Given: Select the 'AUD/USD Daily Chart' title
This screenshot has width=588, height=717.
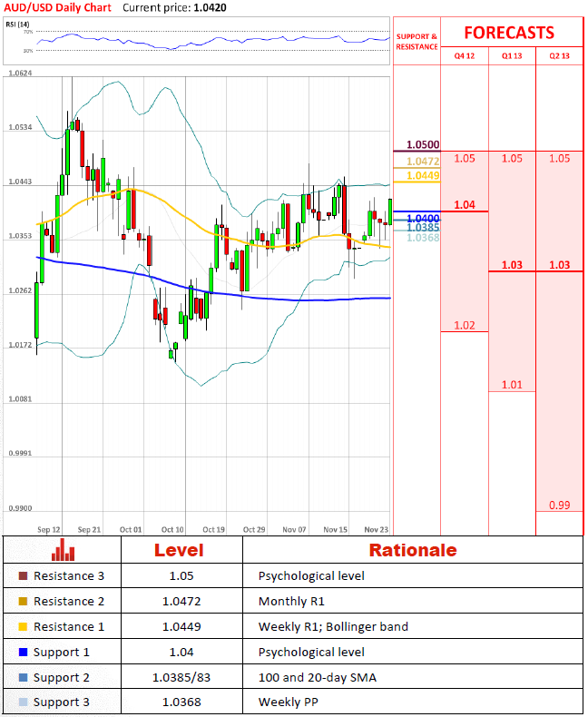Looking at the screenshot, I should tap(57, 8).
